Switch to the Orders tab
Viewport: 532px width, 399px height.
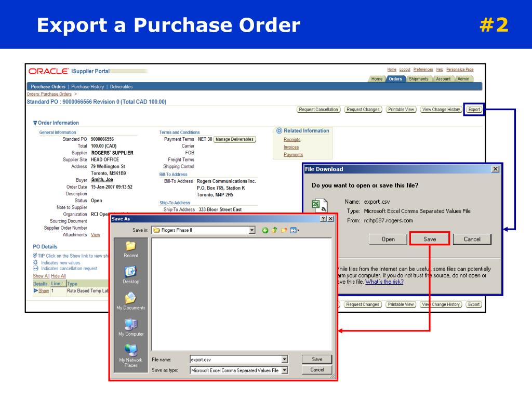395,79
